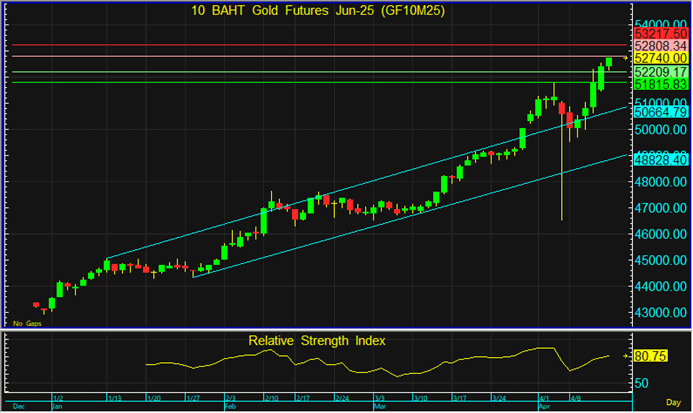693x413 pixels.
Task: Click the arrow marker beside RSI 80.75
Action: pyautogui.click(x=627, y=355)
